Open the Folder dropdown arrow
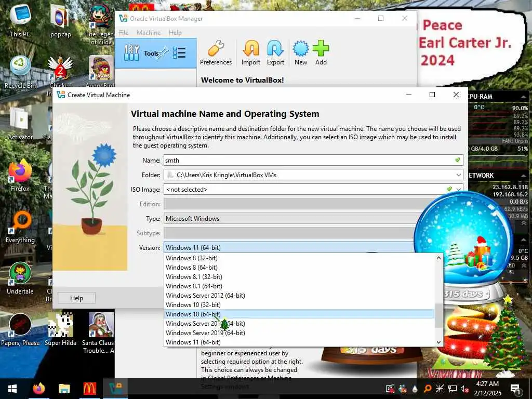The image size is (532, 399). pos(458,175)
